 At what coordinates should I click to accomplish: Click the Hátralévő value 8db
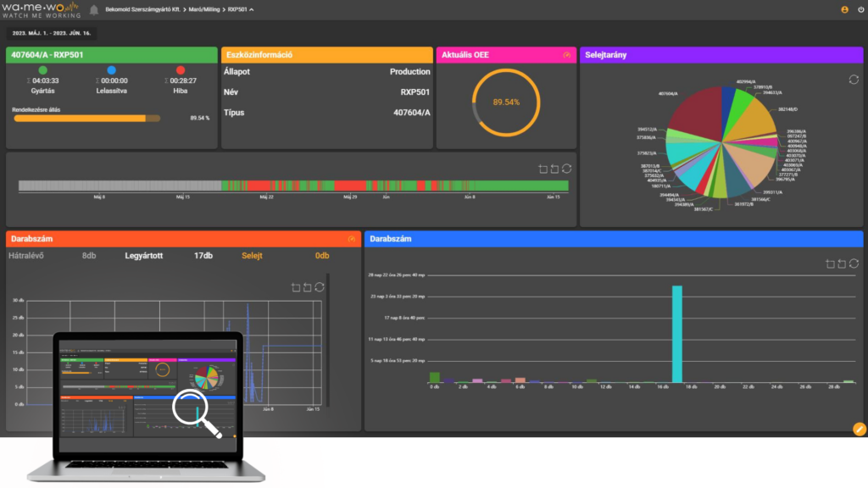click(x=89, y=256)
